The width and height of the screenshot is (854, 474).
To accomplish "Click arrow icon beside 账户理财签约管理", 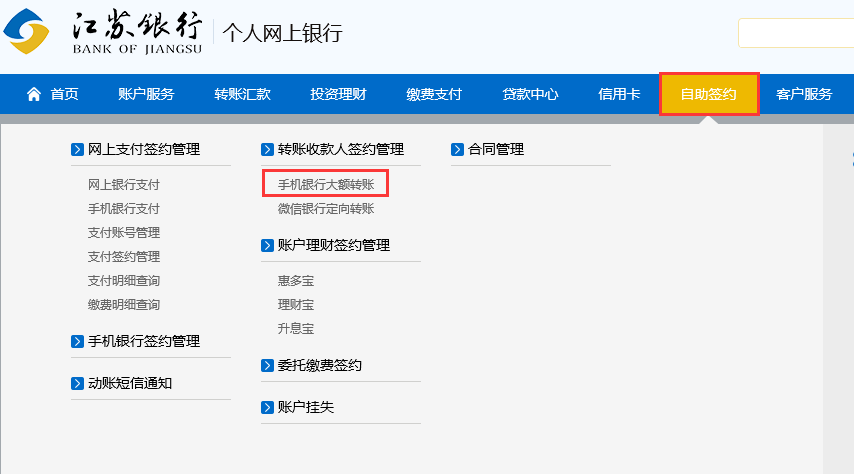I will [267, 245].
